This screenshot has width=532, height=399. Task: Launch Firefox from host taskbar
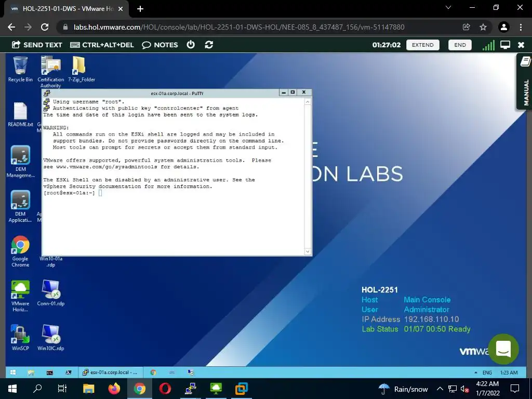(x=114, y=389)
